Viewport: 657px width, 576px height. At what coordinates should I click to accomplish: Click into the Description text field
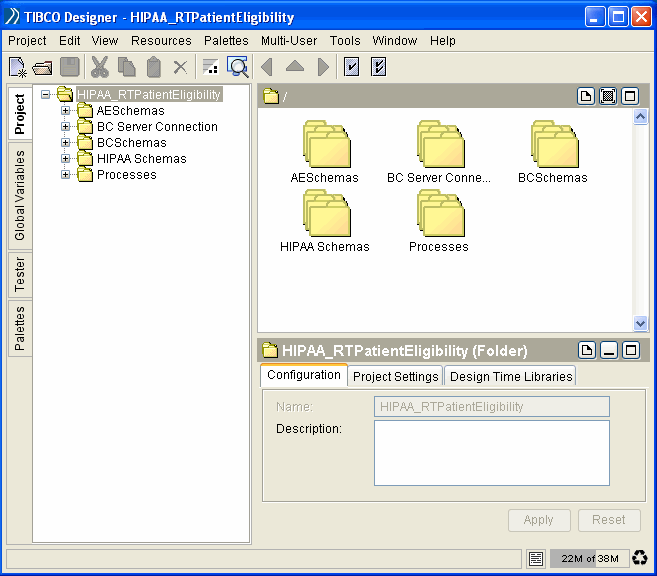(x=491, y=453)
